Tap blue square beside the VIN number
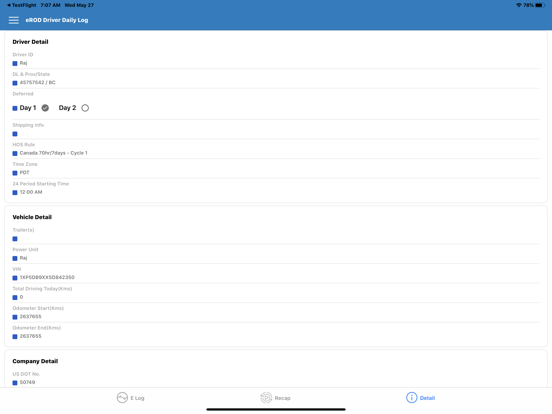The width and height of the screenshot is (552, 414). pyautogui.click(x=15, y=278)
